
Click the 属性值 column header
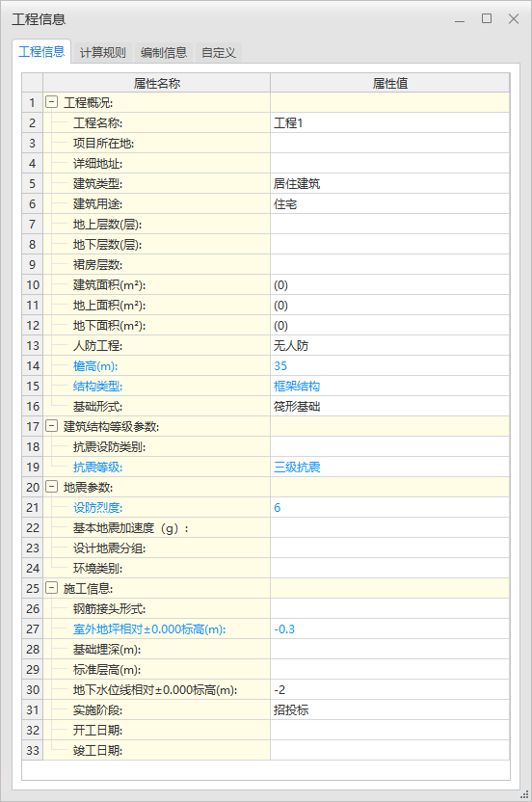389,83
